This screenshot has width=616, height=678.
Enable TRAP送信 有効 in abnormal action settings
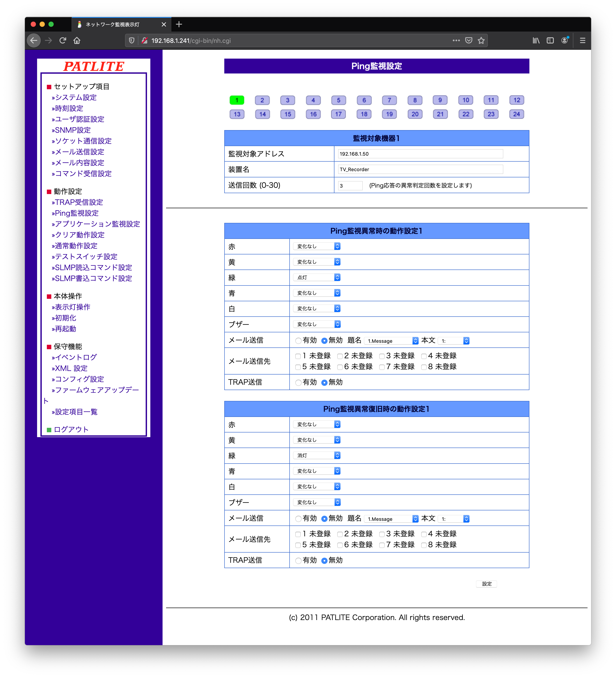click(x=298, y=383)
